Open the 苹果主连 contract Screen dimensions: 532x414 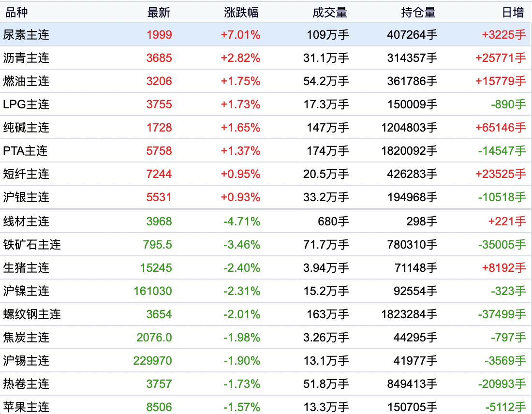click(26, 407)
